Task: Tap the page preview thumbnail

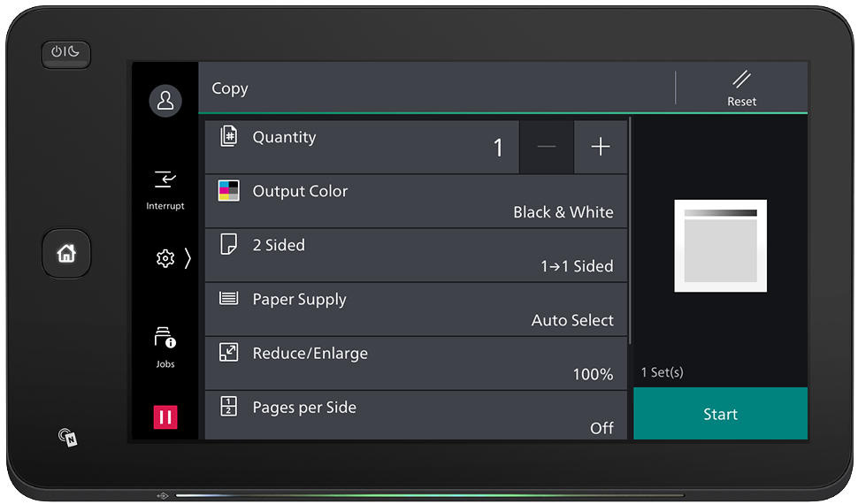Action: point(720,246)
